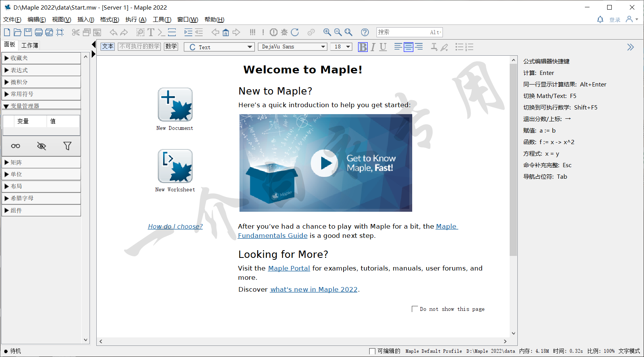The height and width of the screenshot is (357, 644).
Task: Go back with left arrow icon
Action: tap(215, 32)
